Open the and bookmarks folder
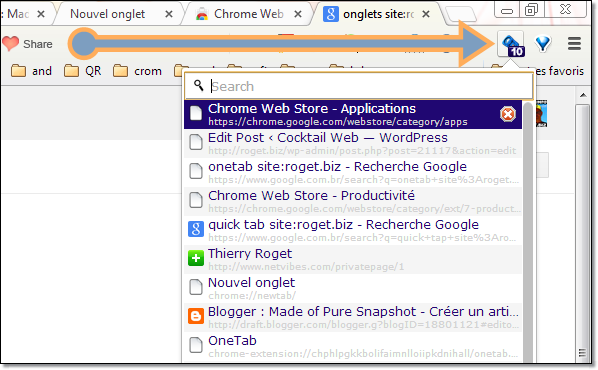 (x=31, y=71)
